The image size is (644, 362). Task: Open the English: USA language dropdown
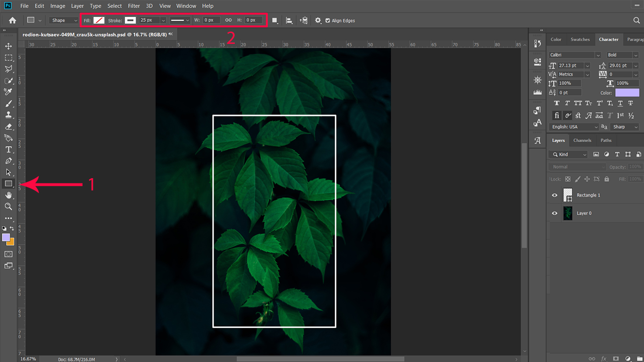[574, 127]
